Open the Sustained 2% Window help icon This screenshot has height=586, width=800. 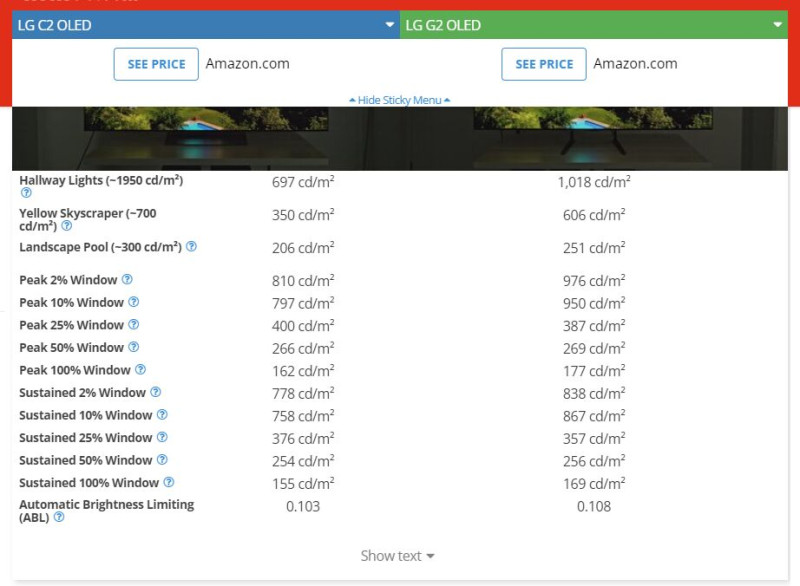pos(156,392)
